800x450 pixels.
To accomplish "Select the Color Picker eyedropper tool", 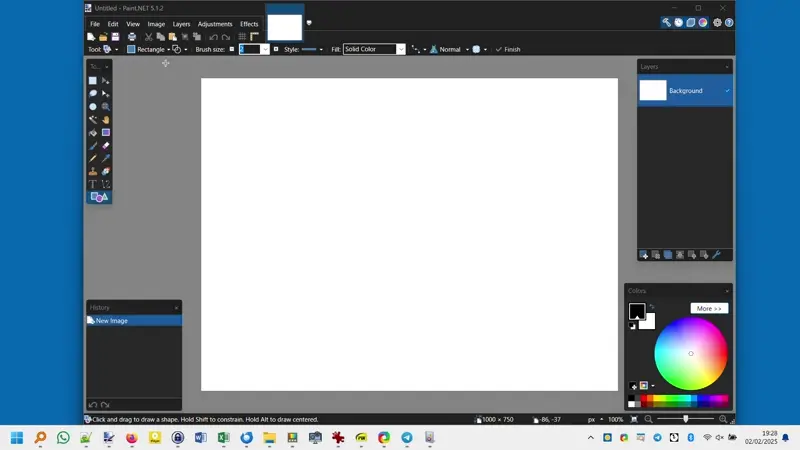I will pyautogui.click(x=106, y=158).
